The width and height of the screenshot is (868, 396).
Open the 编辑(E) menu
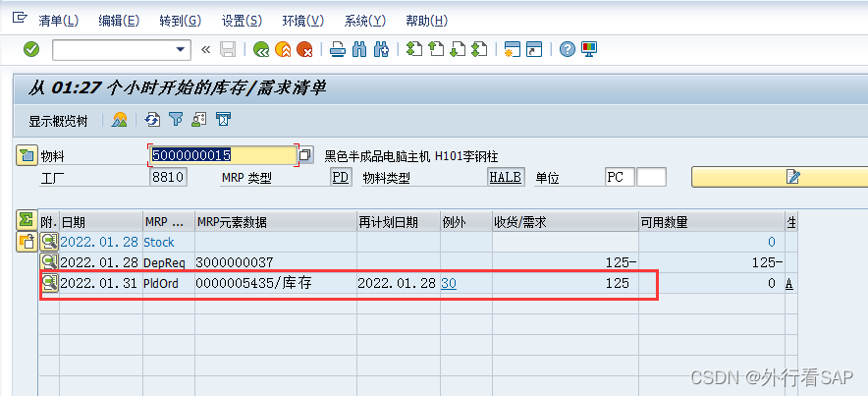click(x=119, y=21)
